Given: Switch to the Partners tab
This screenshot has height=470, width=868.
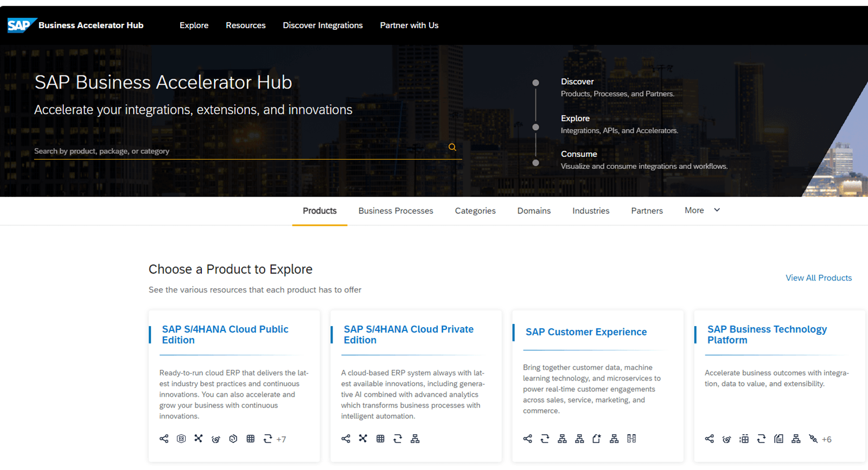Looking at the screenshot, I should point(647,211).
